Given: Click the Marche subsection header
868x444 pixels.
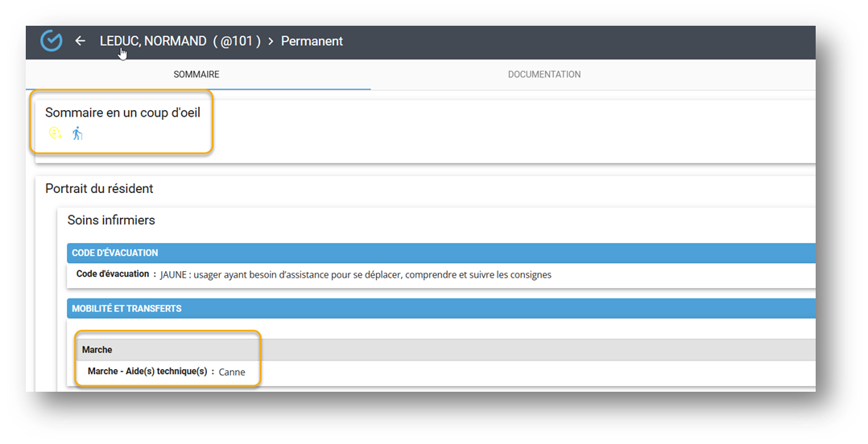Looking at the screenshot, I should pos(97,350).
